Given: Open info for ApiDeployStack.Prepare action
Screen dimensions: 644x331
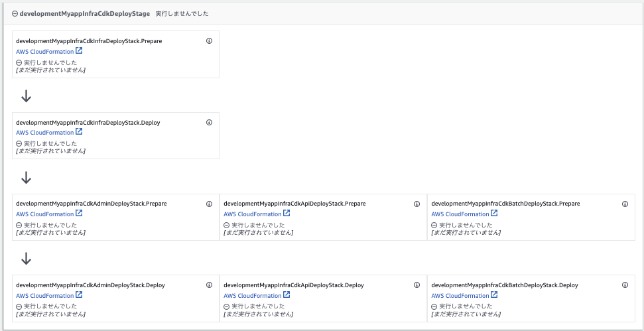Looking at the screenshot, I should 417,204.
